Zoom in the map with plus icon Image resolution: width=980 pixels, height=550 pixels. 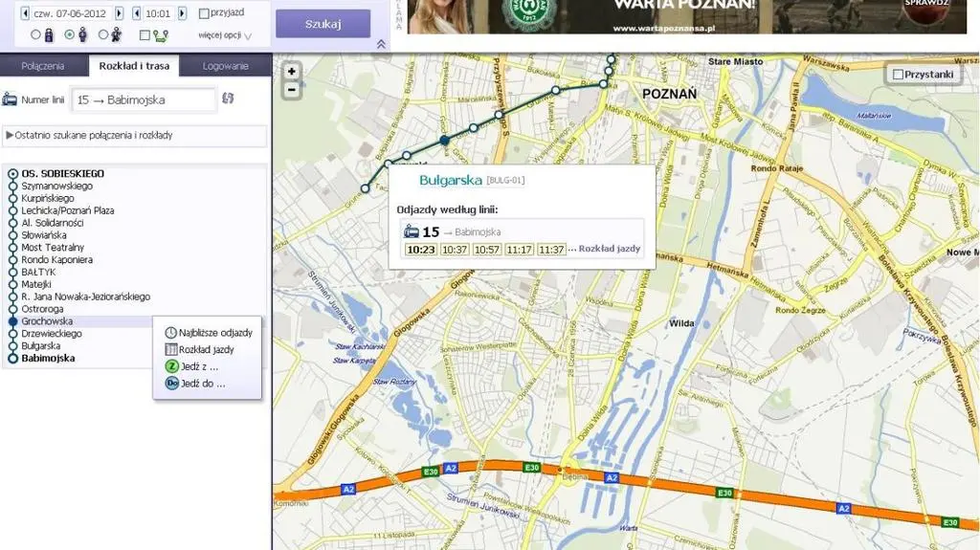291,71
